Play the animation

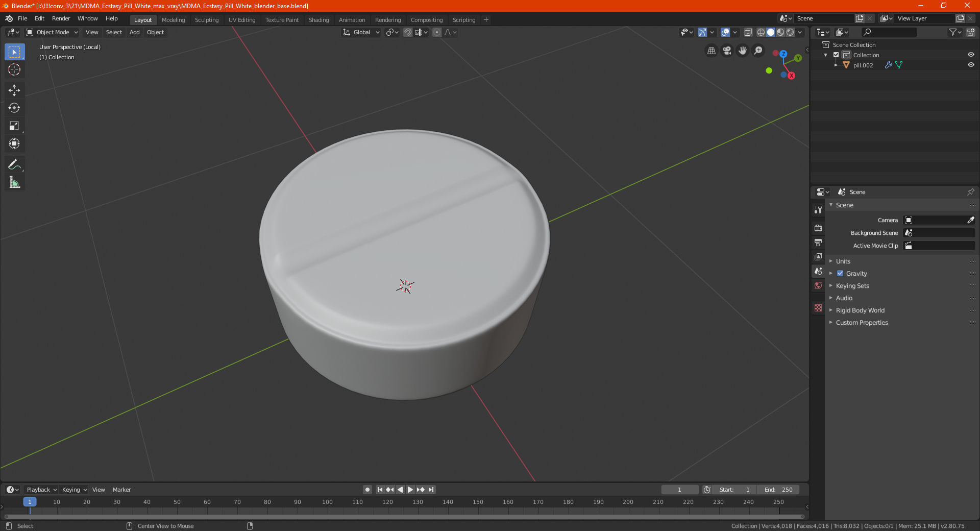pos(410,490)
